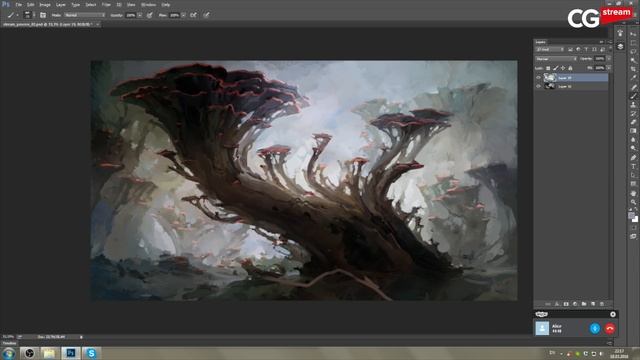Viewport: 640px width, 360px height.
Task: Select the Healing Brush tool
Action: (x=633, y=87)
